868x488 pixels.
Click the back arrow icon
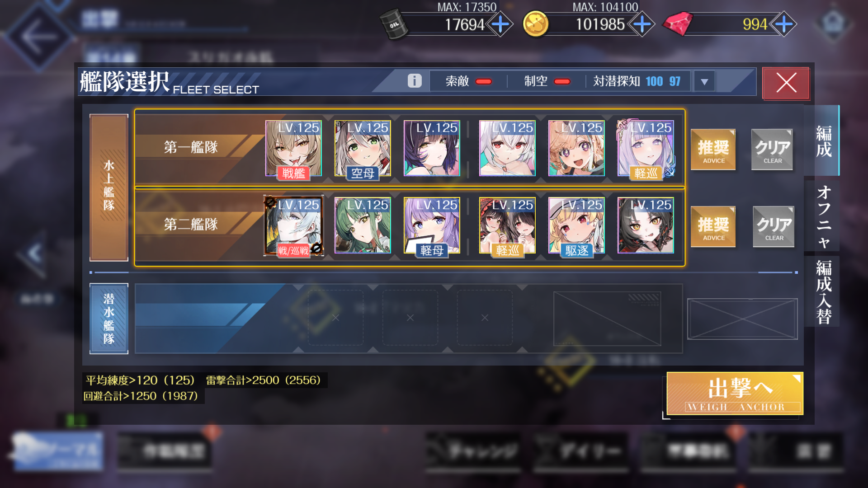tap(38, 36)
